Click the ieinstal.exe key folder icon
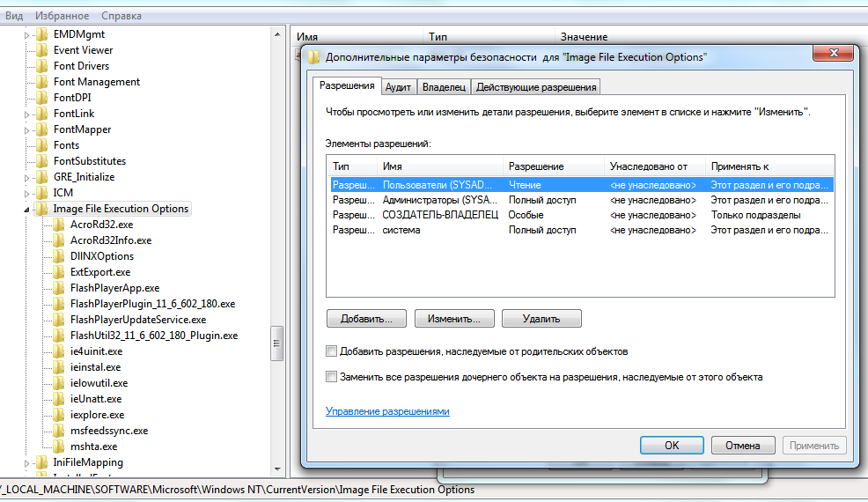Image resolution: width=868 pixels, height=502 pixels. coord(59,367)
